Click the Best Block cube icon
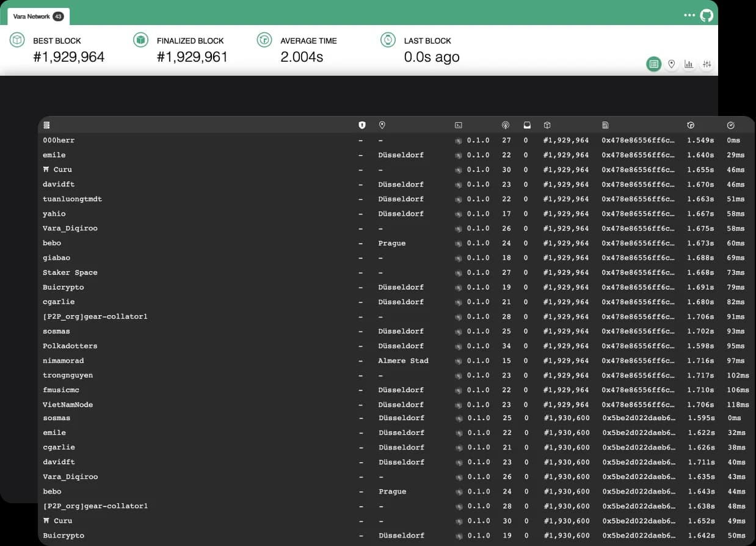Viewport: 756px width, 546px height. pyautogui.click(x=17, y=40)
